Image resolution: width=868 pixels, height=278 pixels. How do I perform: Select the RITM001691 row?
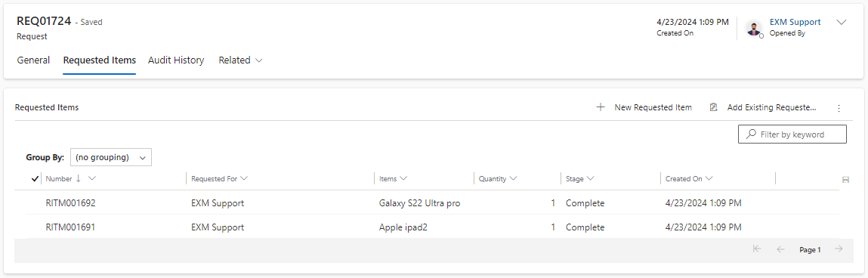pos(427,227)
